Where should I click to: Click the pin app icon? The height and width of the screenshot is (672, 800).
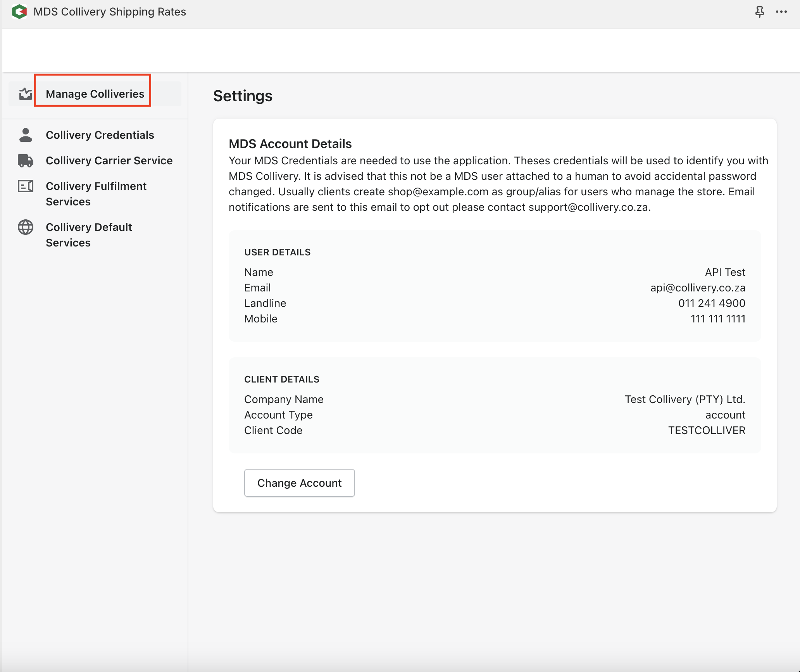click(x=759, y=12)
